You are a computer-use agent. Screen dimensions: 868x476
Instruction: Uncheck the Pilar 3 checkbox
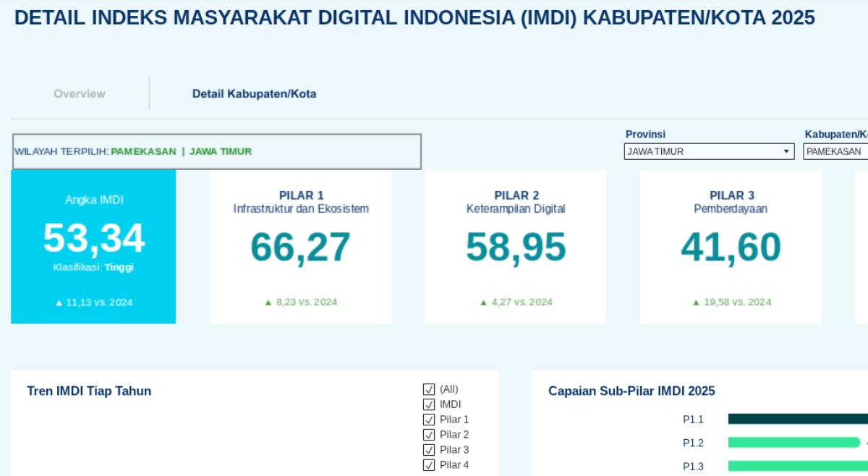(429, 450)
